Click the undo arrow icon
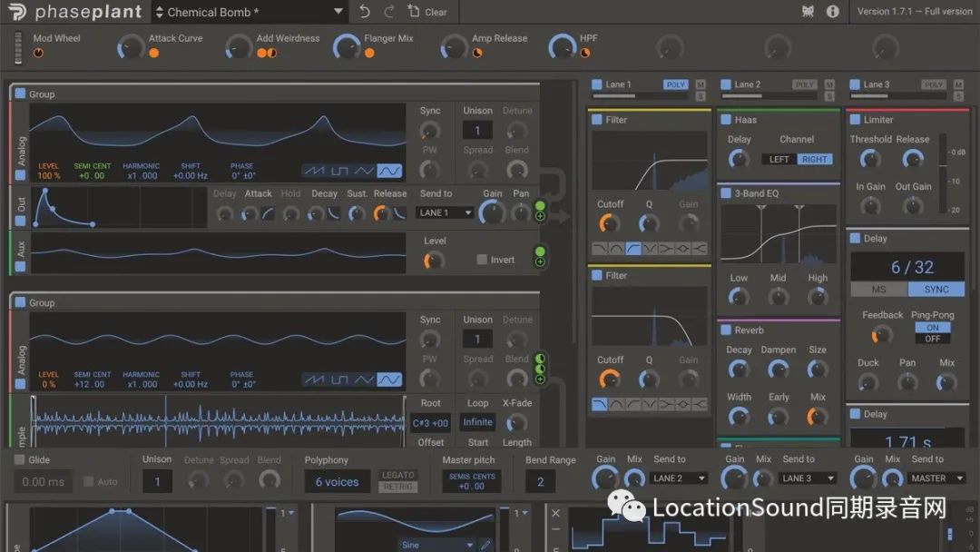 (365, 12)
